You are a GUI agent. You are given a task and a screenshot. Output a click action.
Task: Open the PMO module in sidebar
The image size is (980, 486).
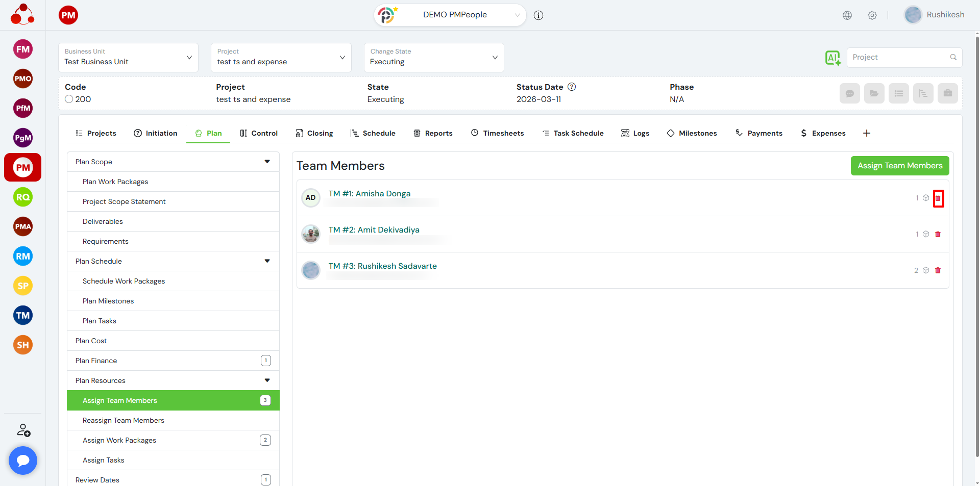[x=23, y=79]
